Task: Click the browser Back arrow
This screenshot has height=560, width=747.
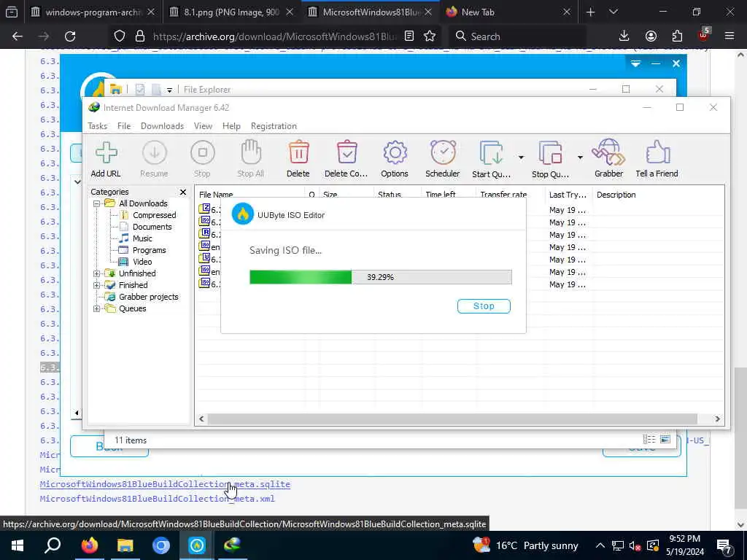Action: (x=18, y=36)
